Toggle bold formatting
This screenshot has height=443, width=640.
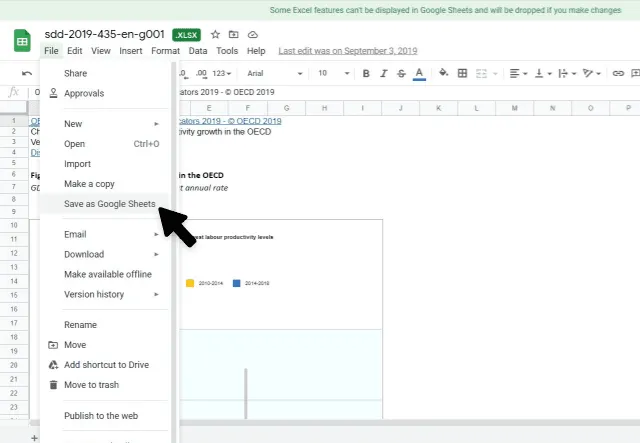366,73
